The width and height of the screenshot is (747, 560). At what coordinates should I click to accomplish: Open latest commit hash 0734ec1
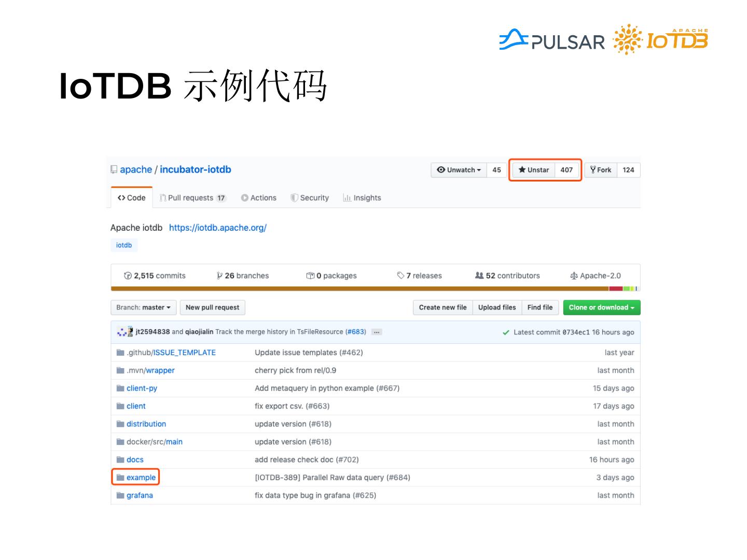point(576,332)
